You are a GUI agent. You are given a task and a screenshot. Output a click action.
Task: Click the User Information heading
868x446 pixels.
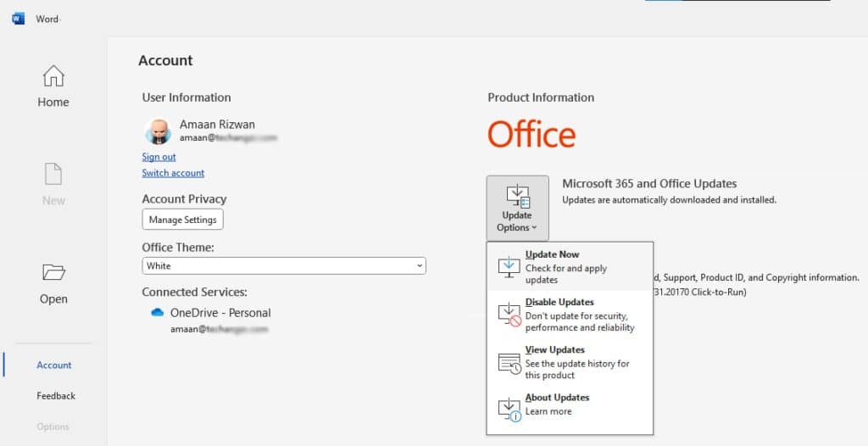[x=186, y=98]
